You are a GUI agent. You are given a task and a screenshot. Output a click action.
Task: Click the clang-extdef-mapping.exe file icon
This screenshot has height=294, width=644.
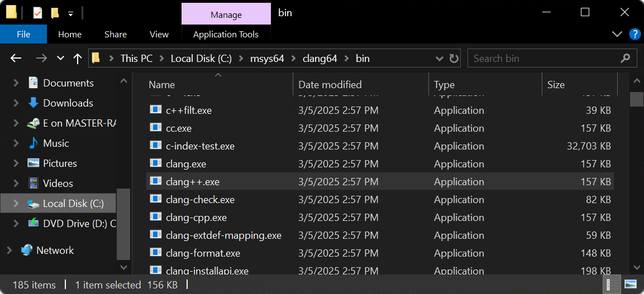155,234
